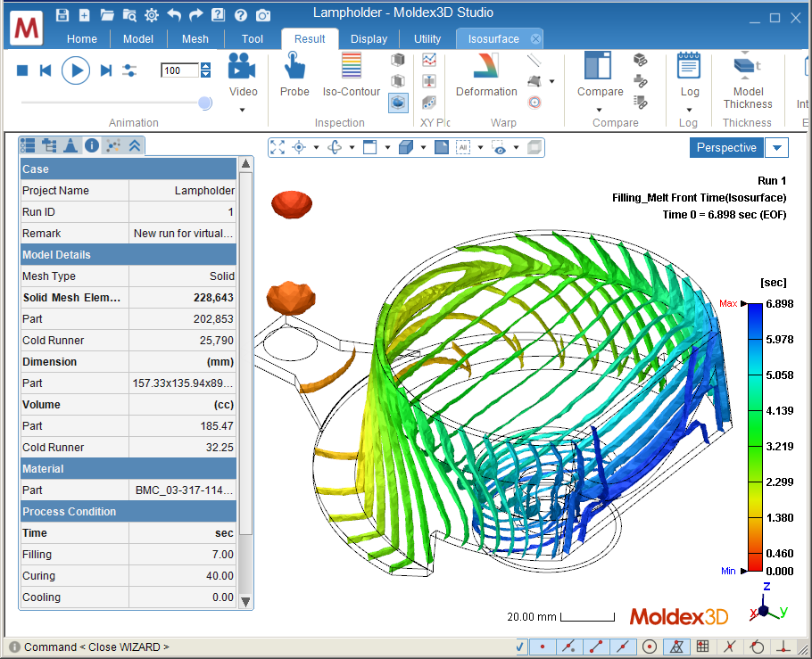The width and height of the screenshot is (812, 659).
Task: Toggle the active Isosurface inspection icon
Action: point(398,103)
